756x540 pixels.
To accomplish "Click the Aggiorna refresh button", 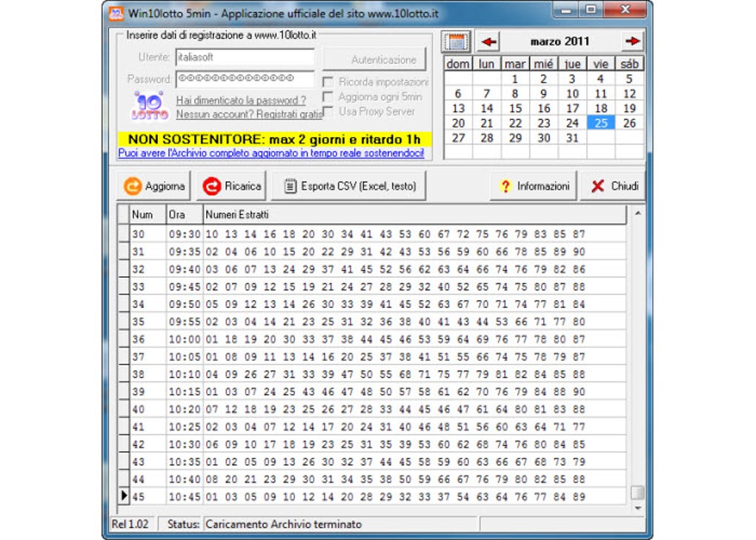I will [154, 186].
